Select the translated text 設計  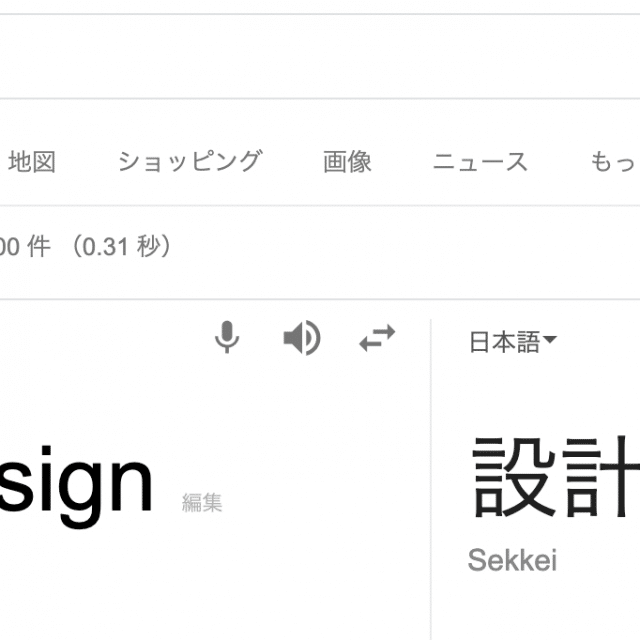click(x=555, y=476)
